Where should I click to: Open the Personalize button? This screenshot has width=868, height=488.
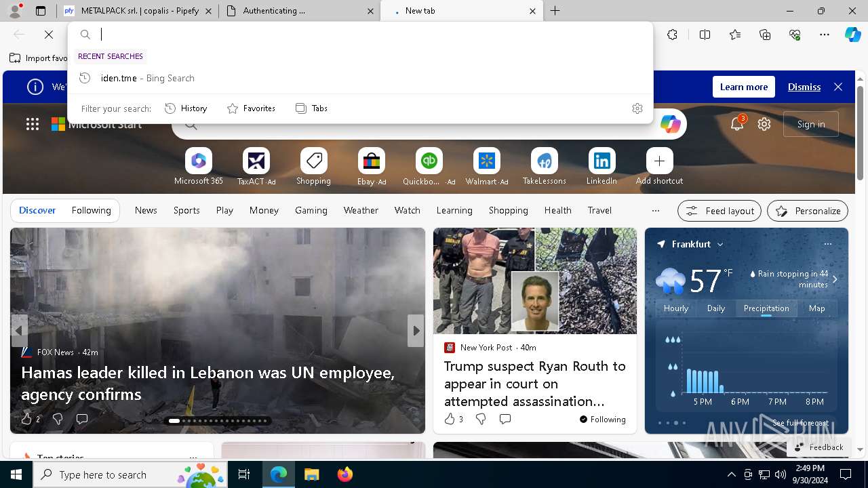(808, 211)
